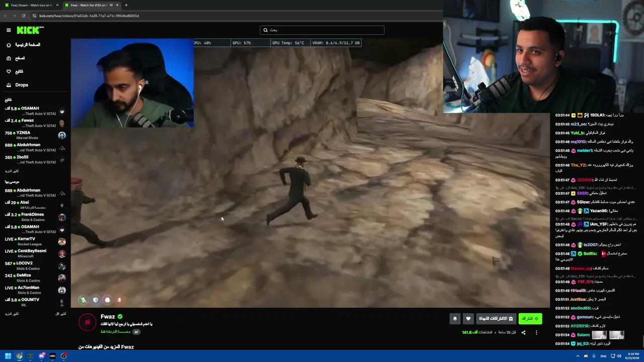Screen dimensions: 644x362
Task: Click the game video player area
Action: [x=310, y=173]
